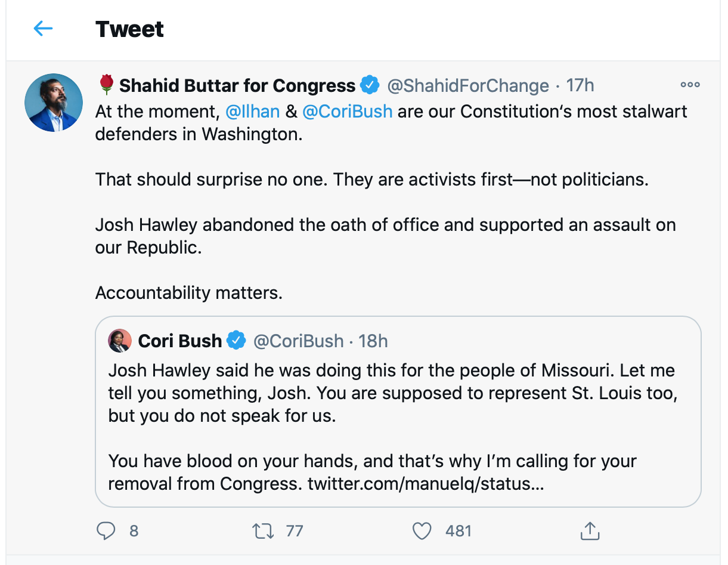Open the three-dot more options menu
The height and width of the screenshot is (565, 728).
click(x=690, y=85)
